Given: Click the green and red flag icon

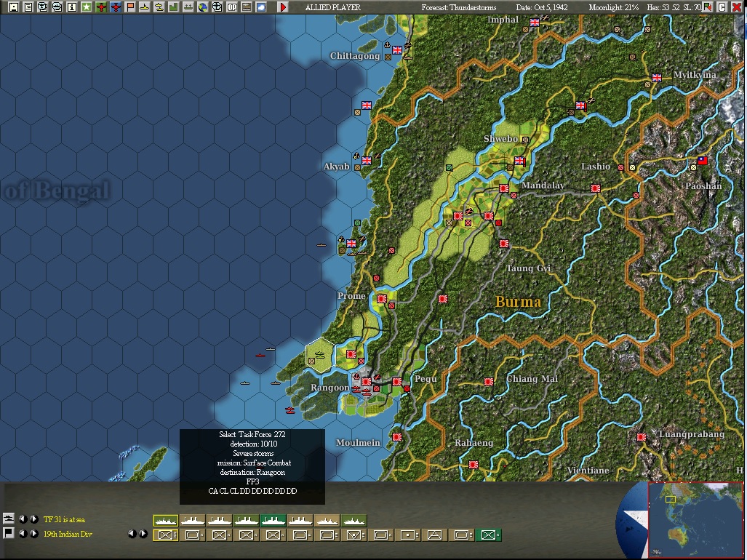Looking at the screenshot, I should pos(708,7).
